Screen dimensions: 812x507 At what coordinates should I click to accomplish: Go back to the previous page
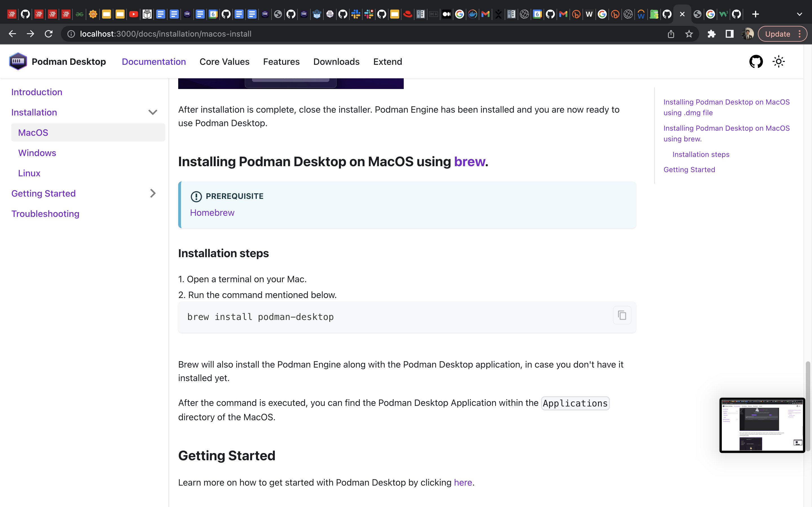tap(12, 34)
